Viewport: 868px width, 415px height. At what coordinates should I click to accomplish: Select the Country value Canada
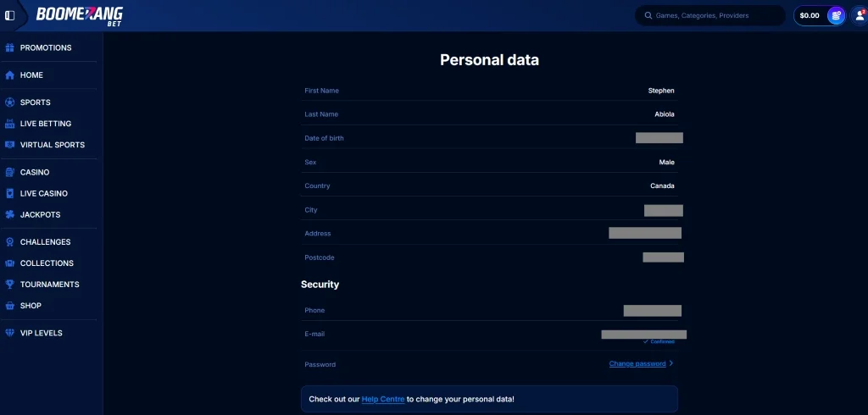point(662,186)
